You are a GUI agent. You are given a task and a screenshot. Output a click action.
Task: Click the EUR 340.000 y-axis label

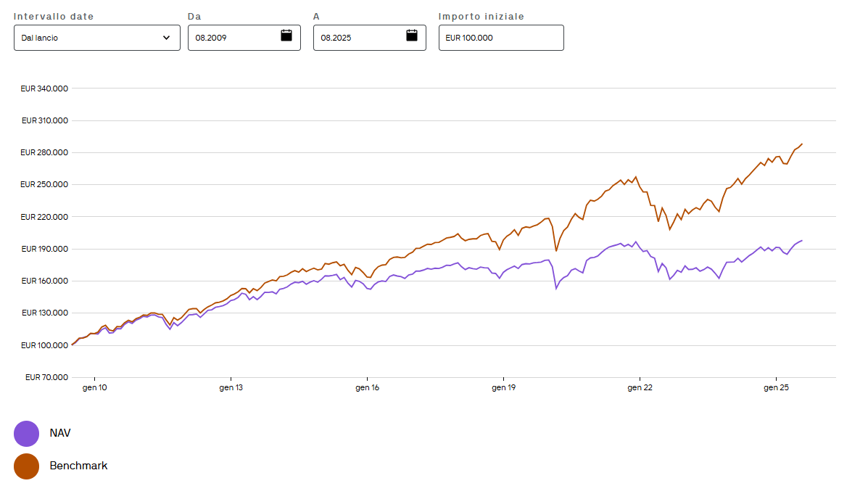point(45,88)
